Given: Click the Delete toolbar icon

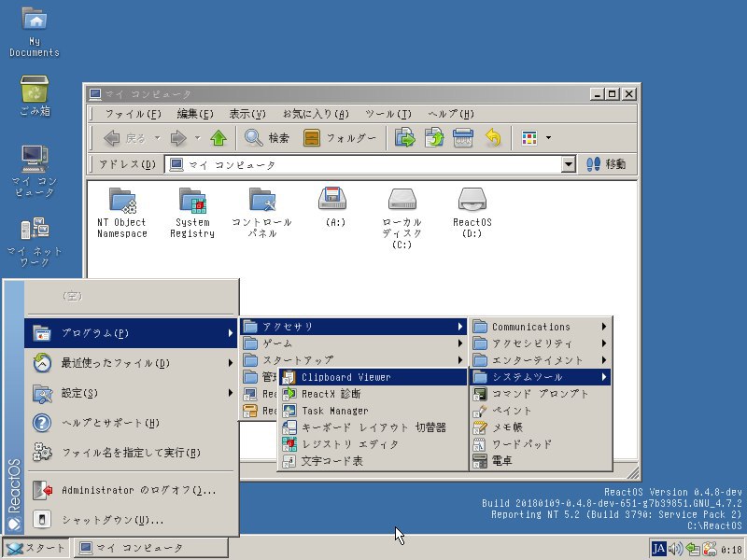Looking at the screenshot, I should click(x=463, y=138).
